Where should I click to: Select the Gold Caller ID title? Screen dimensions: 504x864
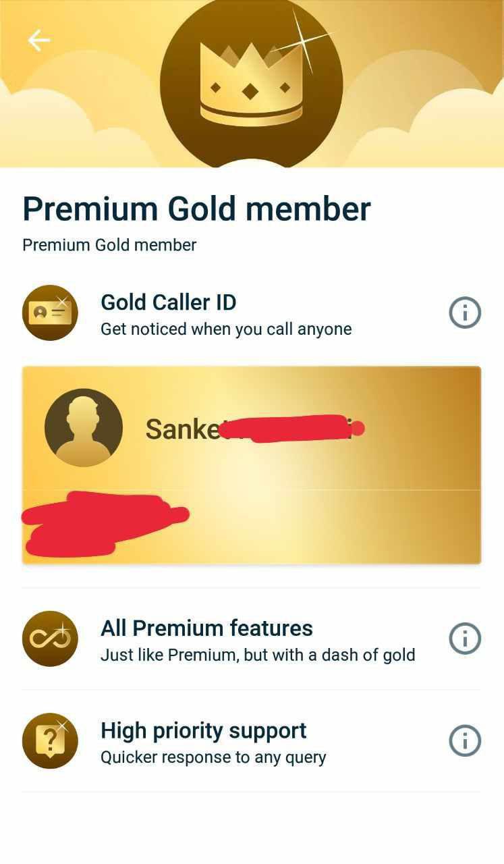tap(169, 302)
